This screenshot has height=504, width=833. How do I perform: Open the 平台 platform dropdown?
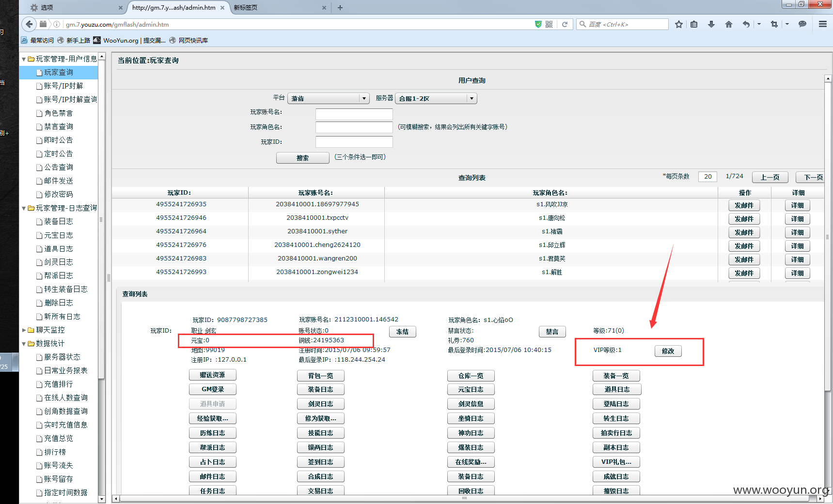329,98
